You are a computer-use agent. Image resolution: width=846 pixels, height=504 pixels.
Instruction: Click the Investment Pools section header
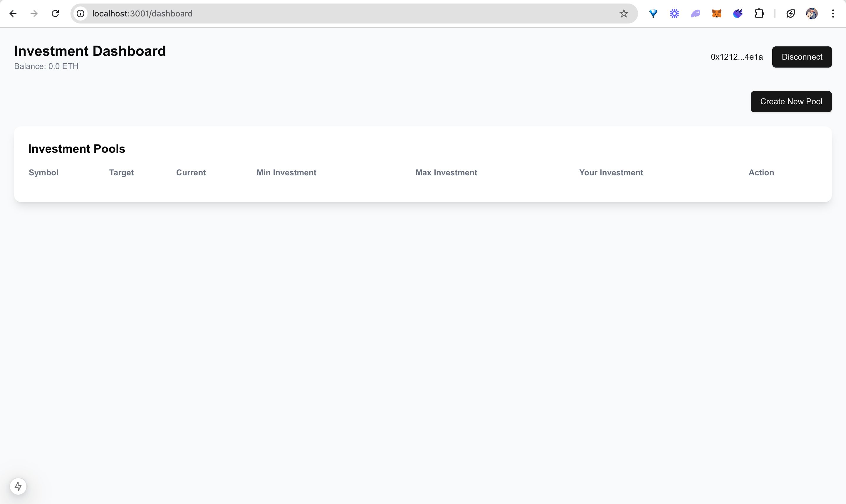tap(76, 148)
